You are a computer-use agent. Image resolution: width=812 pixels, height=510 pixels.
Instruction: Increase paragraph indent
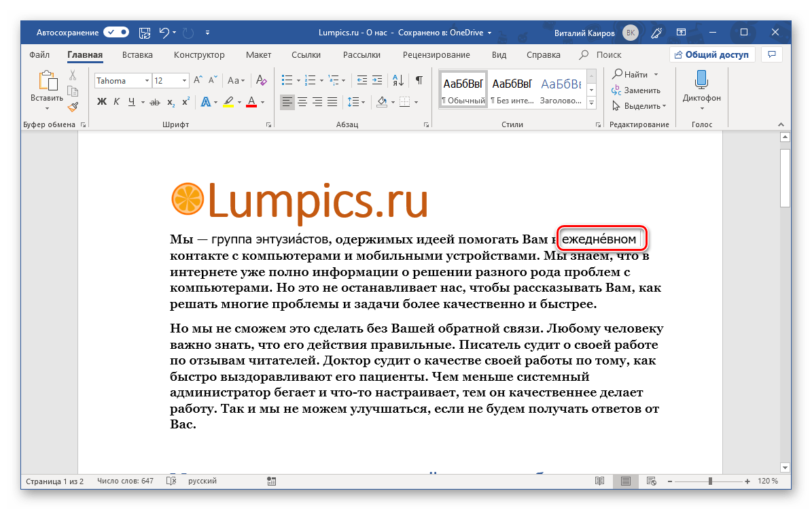pos(378,80)
